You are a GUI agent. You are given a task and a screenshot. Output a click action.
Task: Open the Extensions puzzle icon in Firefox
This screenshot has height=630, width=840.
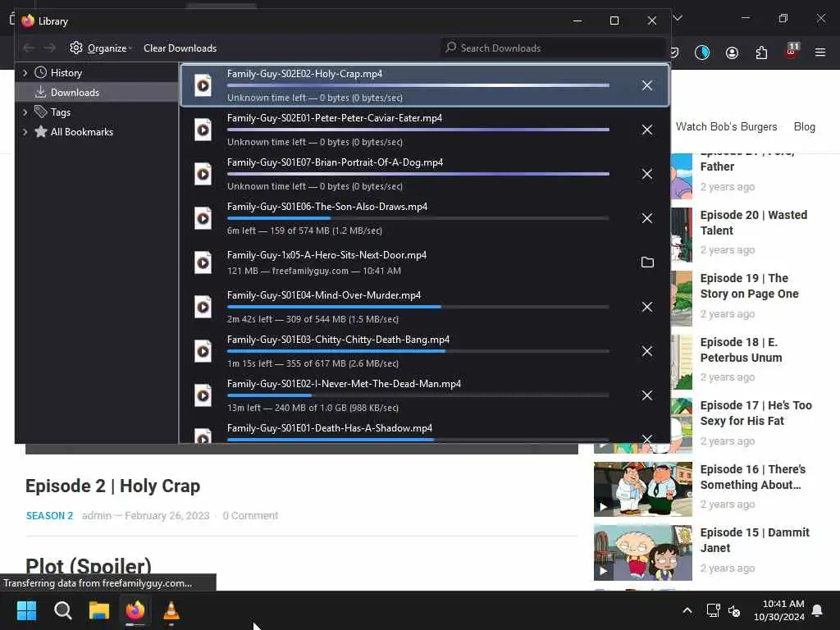[761, 52]
